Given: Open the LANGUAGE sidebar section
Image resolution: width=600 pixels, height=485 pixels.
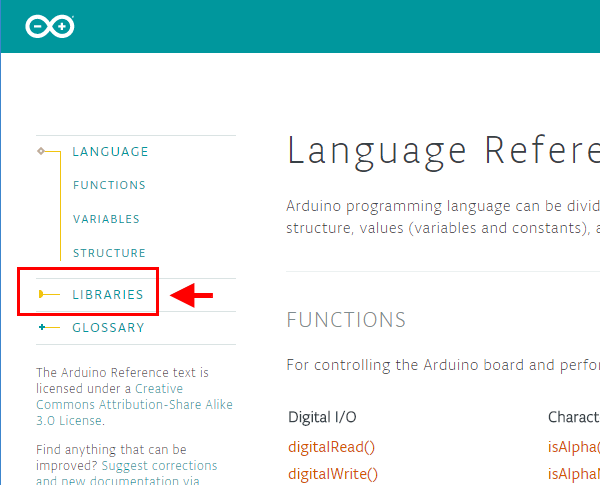Looking at the screenshot, I should (x=110, y=152).
